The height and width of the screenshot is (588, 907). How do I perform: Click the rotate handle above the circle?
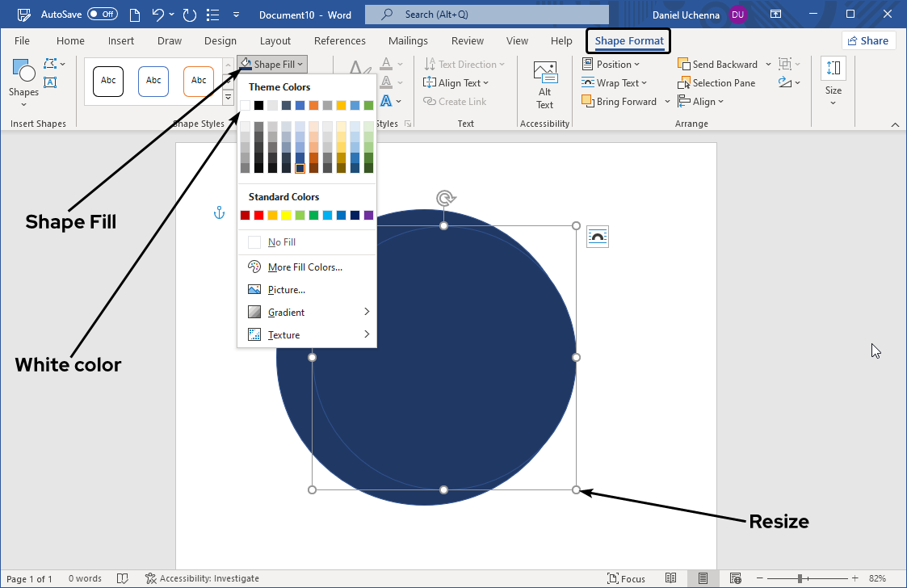click(443, 198)
